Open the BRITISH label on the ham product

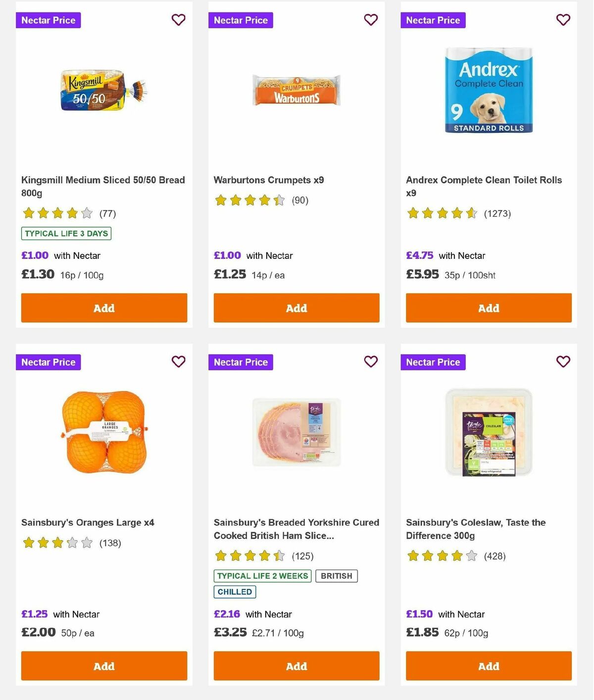pos(336,576)
